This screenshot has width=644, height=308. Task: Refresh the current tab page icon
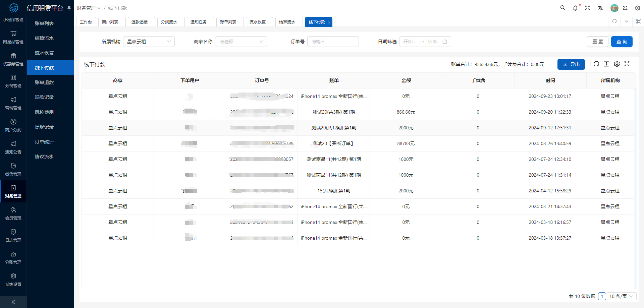[614, 21]
